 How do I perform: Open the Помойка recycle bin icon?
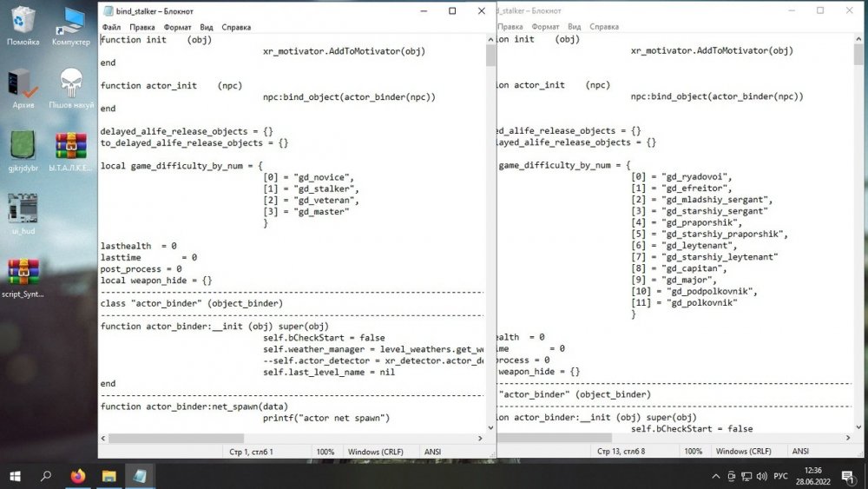[x=23, y=25]
